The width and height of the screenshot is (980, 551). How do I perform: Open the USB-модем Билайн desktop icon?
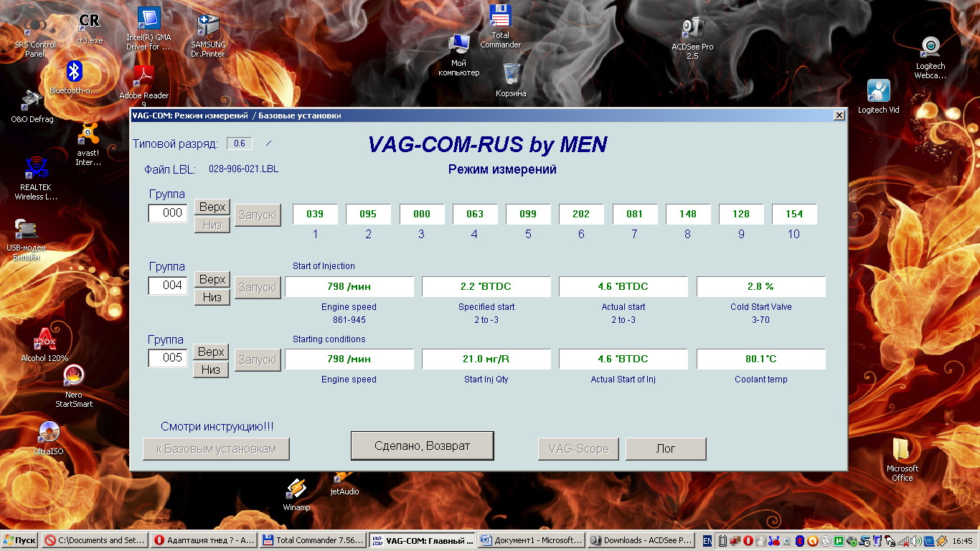click(x=27, y=240)
